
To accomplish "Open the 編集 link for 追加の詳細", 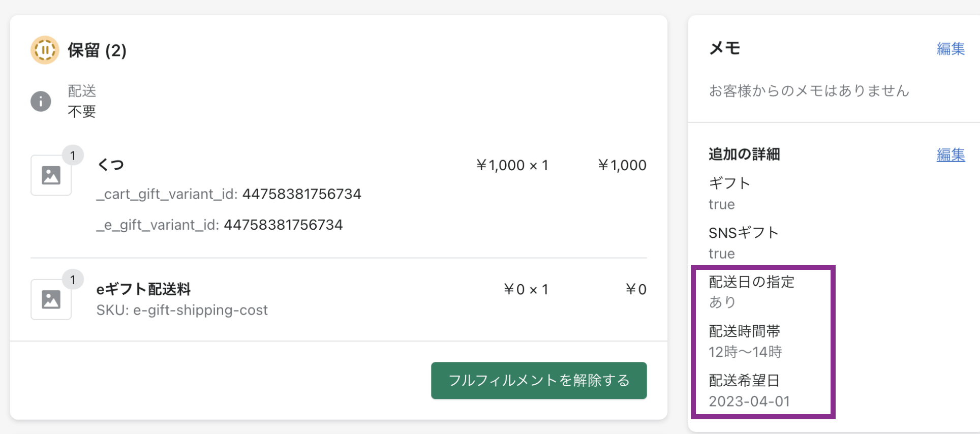I will tap(950, 154).
